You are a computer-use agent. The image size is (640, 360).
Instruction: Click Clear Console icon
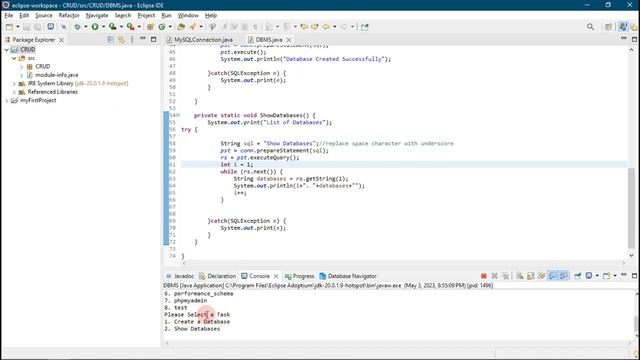click(x=520, y=276)
